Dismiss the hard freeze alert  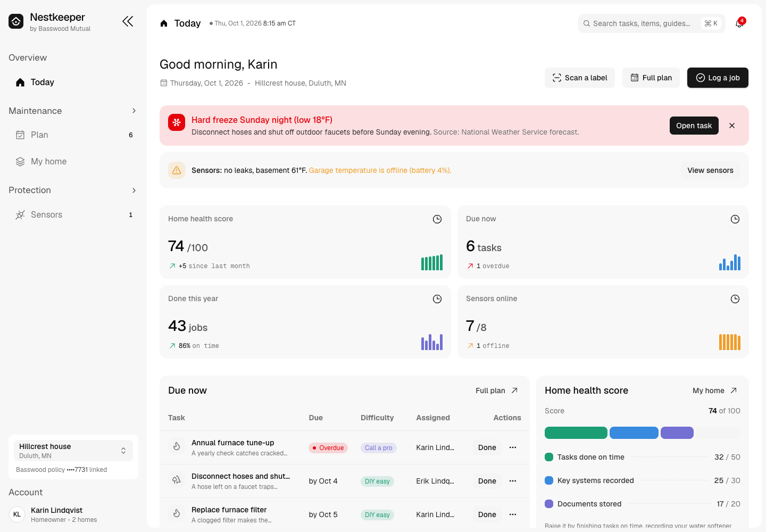point(732,126)
